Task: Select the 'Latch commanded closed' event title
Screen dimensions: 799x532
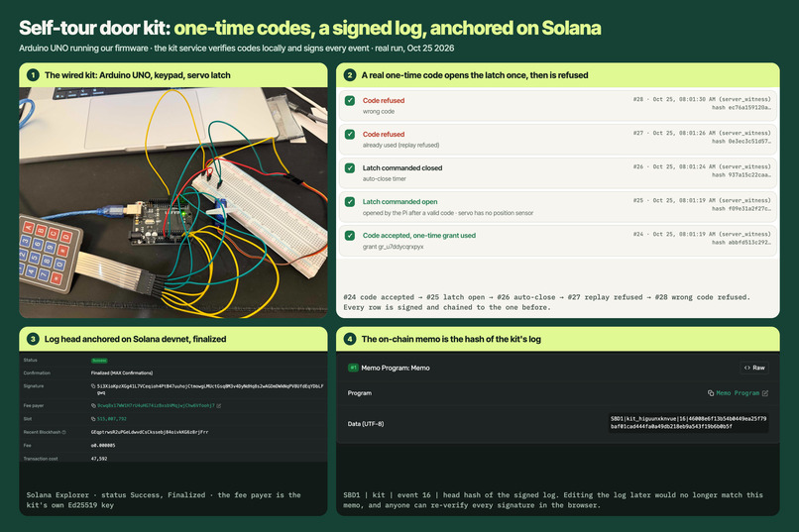Action: [402, 168]
